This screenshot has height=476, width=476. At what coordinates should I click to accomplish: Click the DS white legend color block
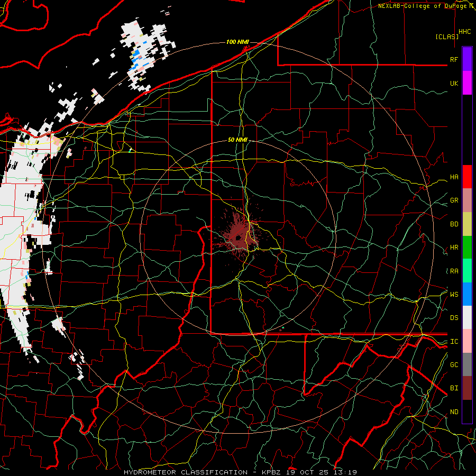coord(467,317)
